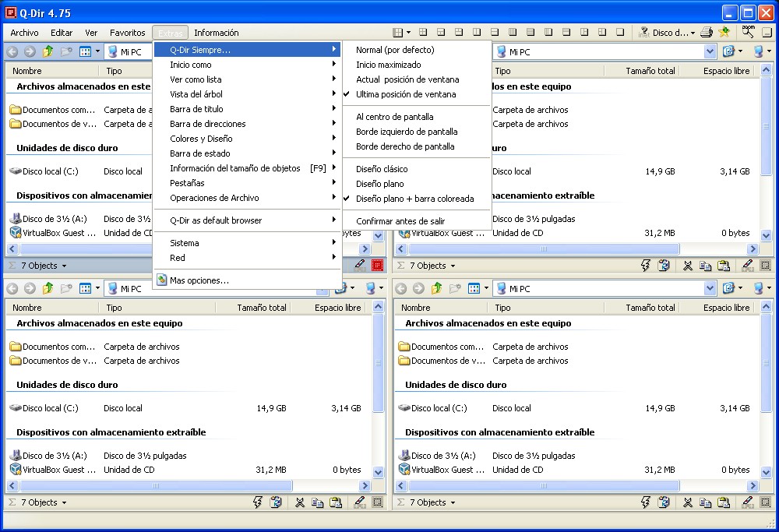Go up one folder in bottom-right pane
The image size is (779, 532).
(x=437, y=289)
